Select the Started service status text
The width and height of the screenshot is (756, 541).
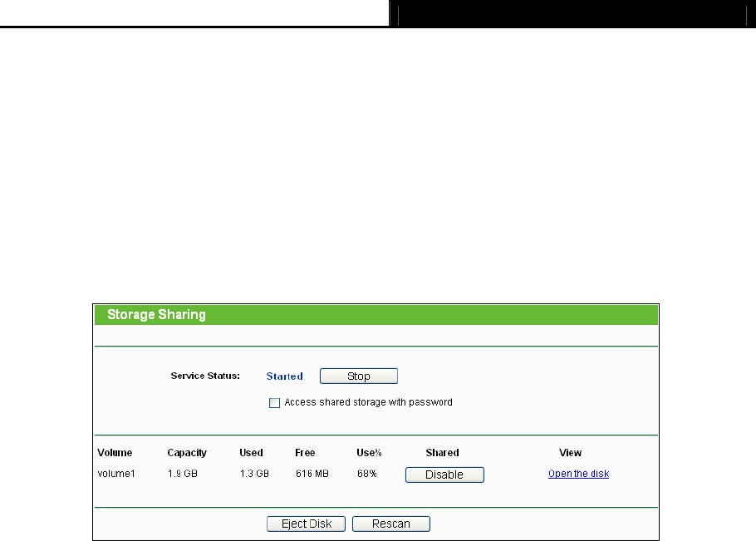click(284, 376)
